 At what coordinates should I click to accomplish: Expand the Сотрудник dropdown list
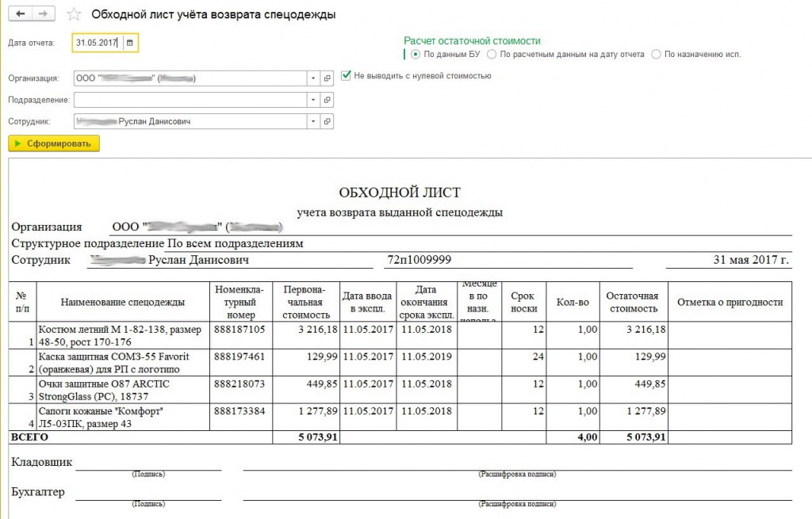pyautogui.click(x=312, y=121)
